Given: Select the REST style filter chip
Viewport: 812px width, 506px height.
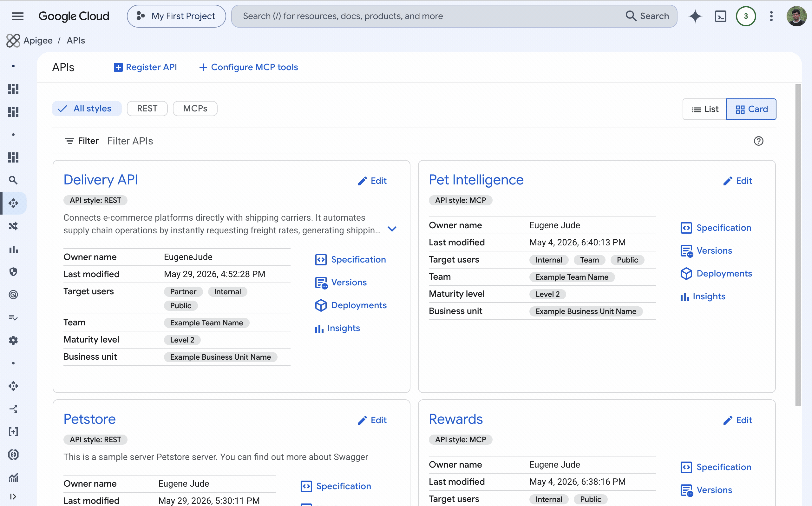Looking at the screenshot, I should tap(147, 109).
